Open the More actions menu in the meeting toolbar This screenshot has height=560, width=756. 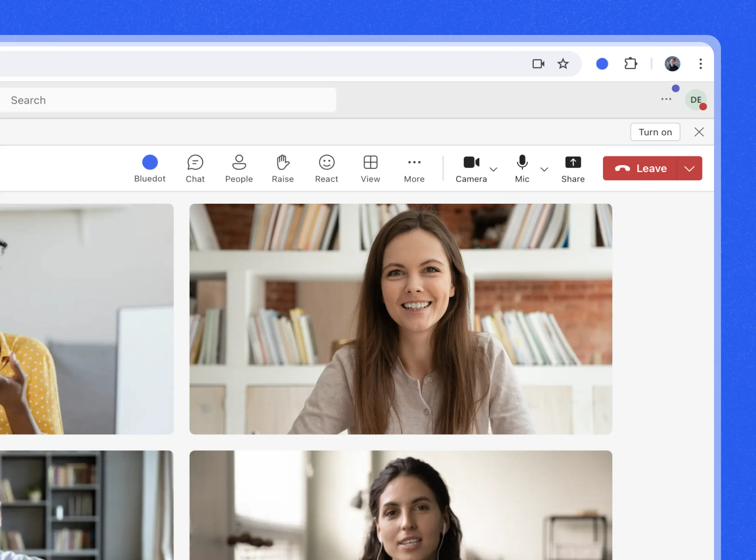414,169
